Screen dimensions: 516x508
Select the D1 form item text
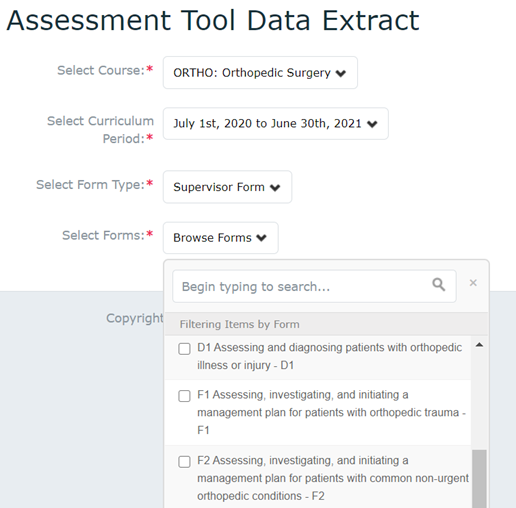click(x=329, y=356)
